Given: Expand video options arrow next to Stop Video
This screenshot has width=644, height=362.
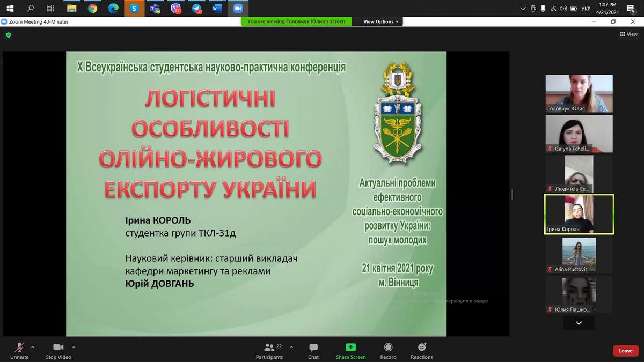Looking at the screenshot, I should coord(74,347).
